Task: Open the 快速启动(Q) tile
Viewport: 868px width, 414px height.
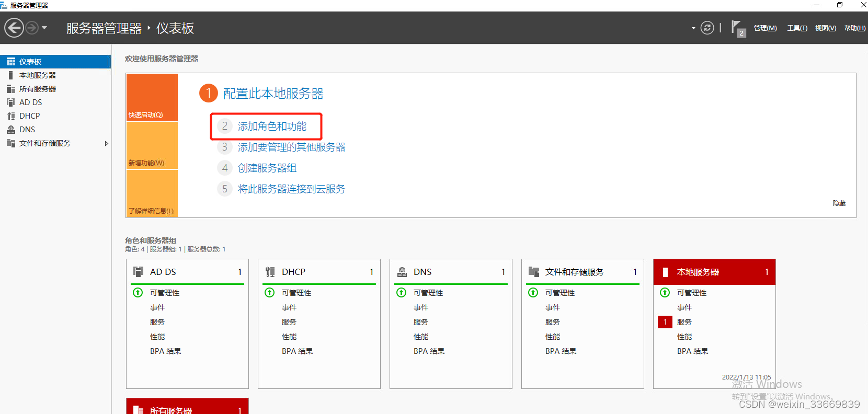Action: (152, 97)
